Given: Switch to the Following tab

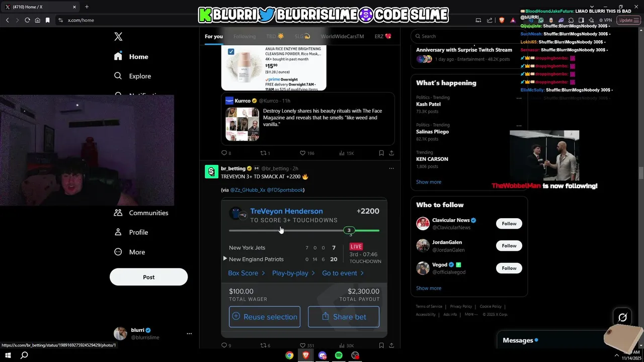Looking at the screenshot, I should [x=245, y=36].
